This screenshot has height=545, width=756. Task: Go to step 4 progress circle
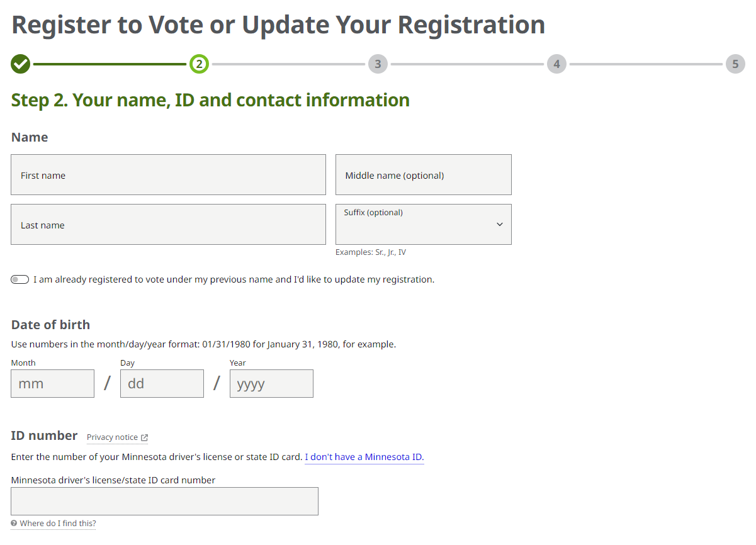tap(556, 64)
